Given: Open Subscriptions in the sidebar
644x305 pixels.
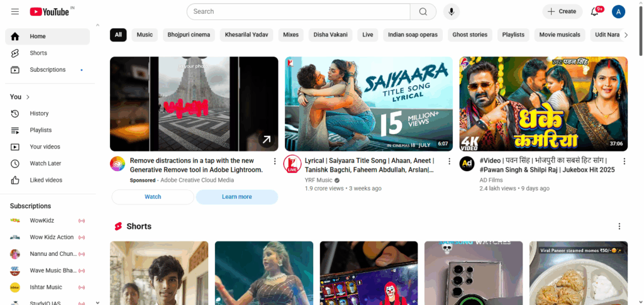Looking at the screenshot, I should click(47, 70).
